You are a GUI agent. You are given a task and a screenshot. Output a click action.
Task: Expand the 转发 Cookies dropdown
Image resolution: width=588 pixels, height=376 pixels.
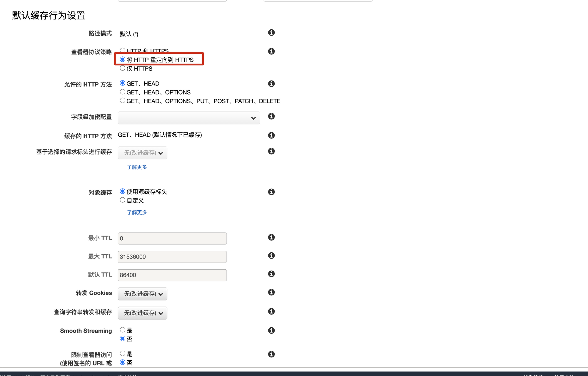tap(143, 294)
